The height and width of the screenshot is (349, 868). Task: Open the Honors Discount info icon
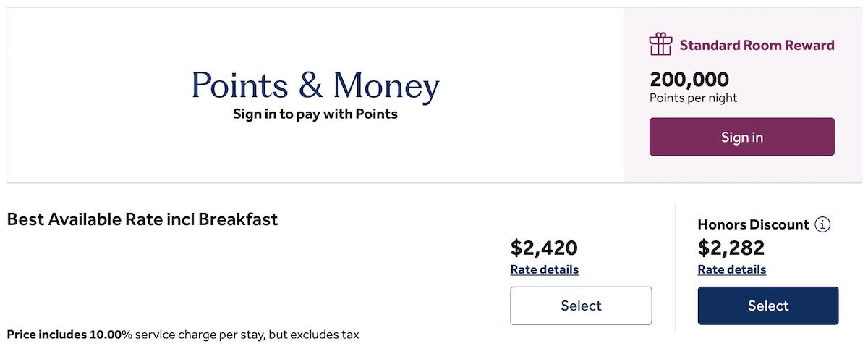click(x=822, y=224)
